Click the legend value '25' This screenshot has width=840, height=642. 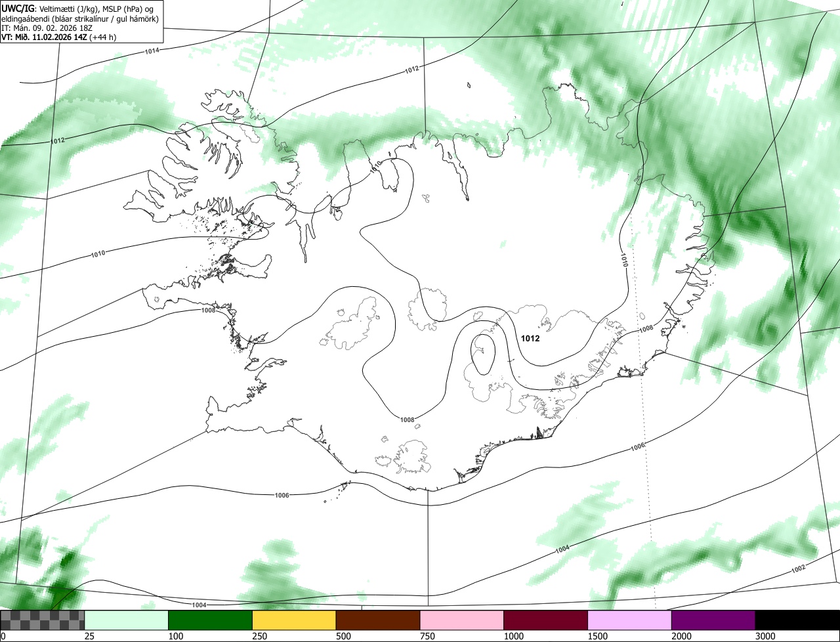90,636
